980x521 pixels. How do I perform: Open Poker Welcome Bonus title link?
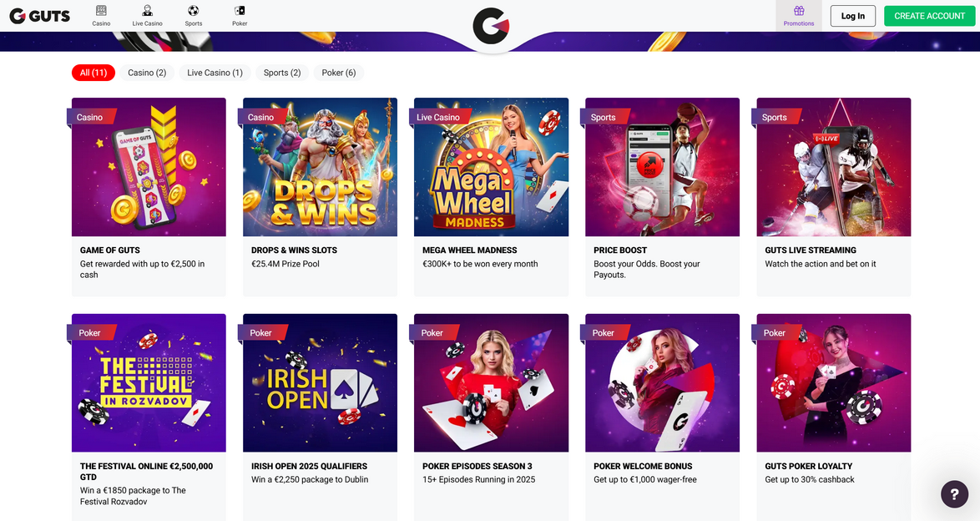coord(643,466)
